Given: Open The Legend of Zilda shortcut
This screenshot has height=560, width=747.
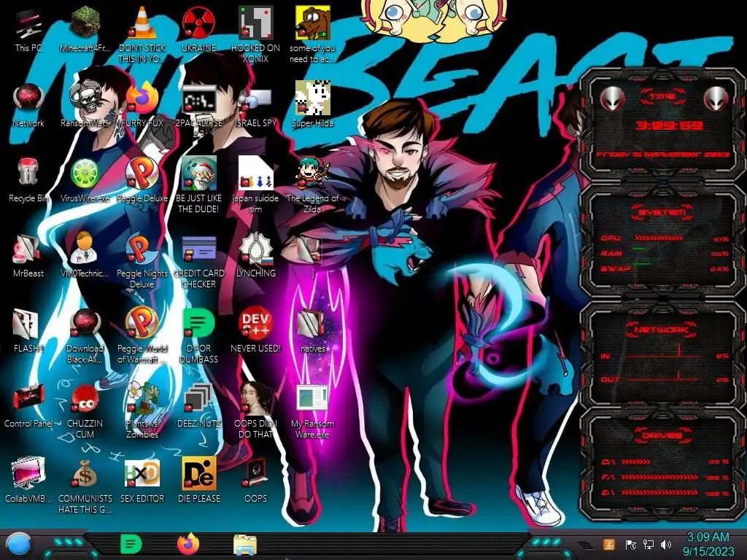Looking at the screenshot, I should tap(312, 184).
